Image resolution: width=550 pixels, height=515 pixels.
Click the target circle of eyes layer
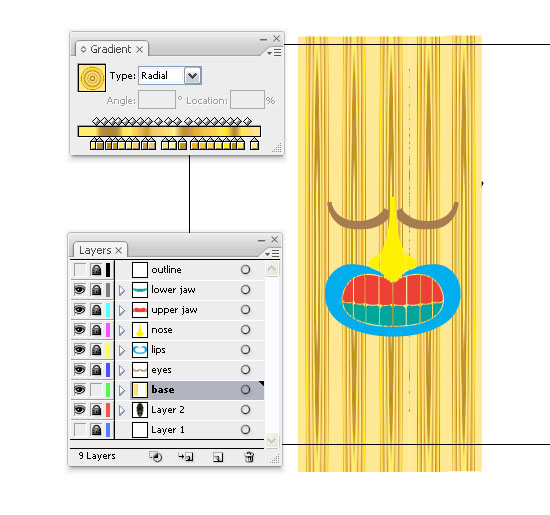click(x=246, y=369)
